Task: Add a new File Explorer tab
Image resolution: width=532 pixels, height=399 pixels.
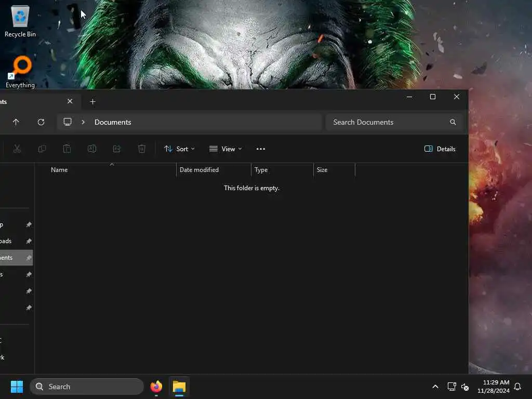Action: (x=92, y=101)
